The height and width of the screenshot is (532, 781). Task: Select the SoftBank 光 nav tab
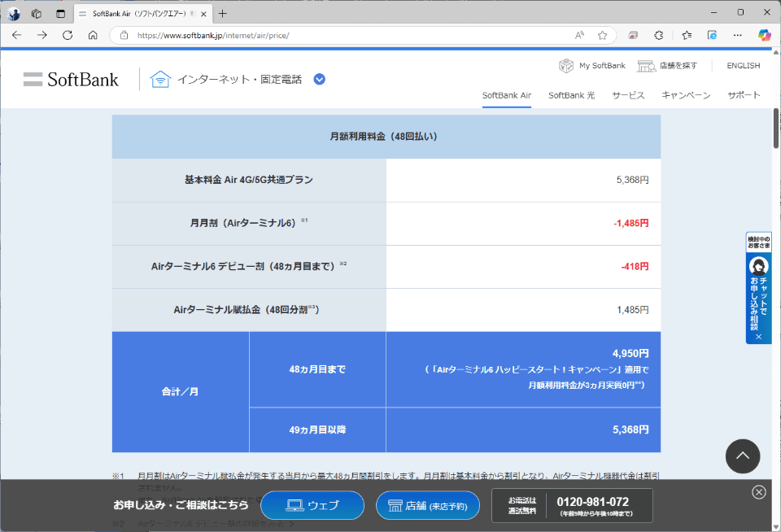coord(571,95)
